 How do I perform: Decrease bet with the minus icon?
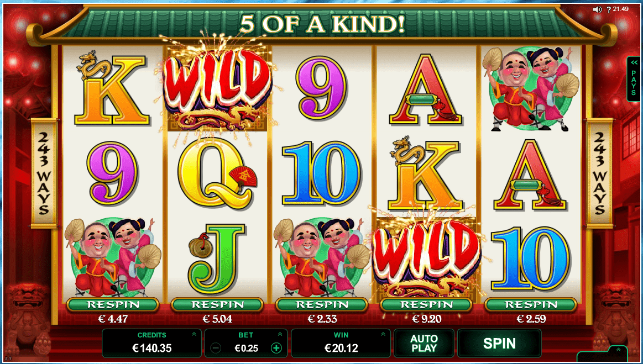(x=216, y=348)
